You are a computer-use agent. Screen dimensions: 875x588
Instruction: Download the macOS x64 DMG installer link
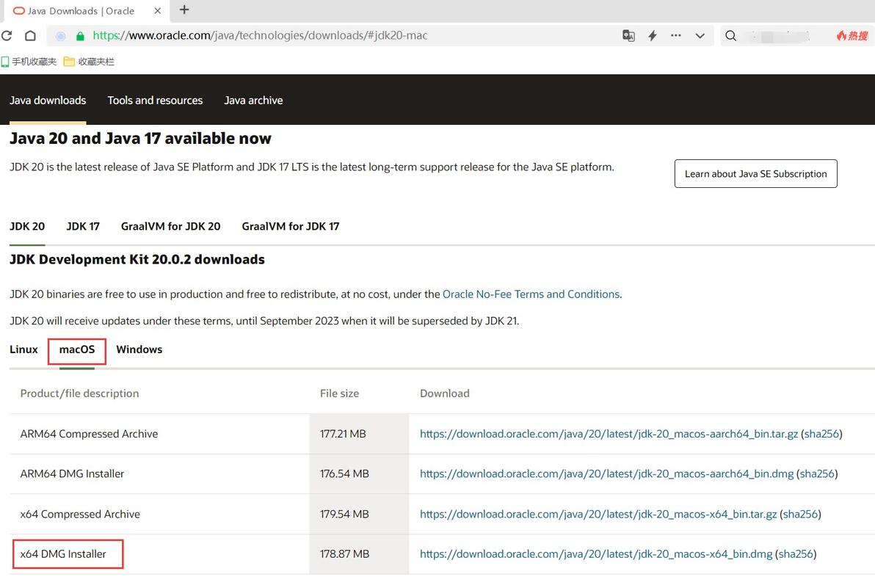[x=595, y=554]
